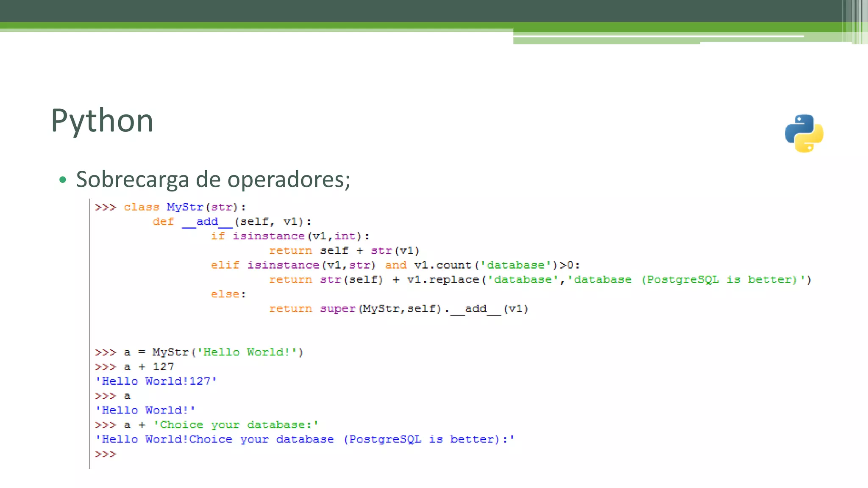Click the "a + 'Choice your database:'" line
The image size is (868, 488).
click(207, 425)
